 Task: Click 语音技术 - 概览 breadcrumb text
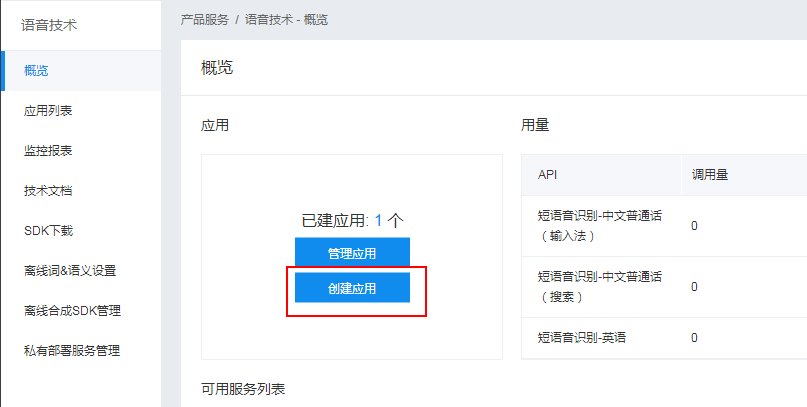coord(286,20)
